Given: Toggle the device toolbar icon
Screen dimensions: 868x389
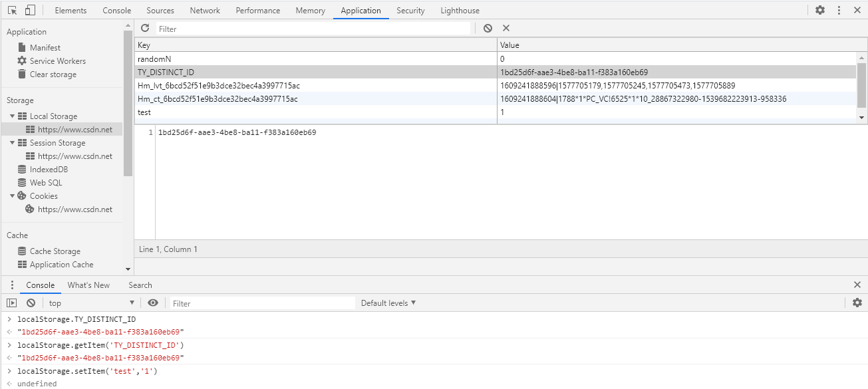Looking at the screenshot, I should 30,10.
